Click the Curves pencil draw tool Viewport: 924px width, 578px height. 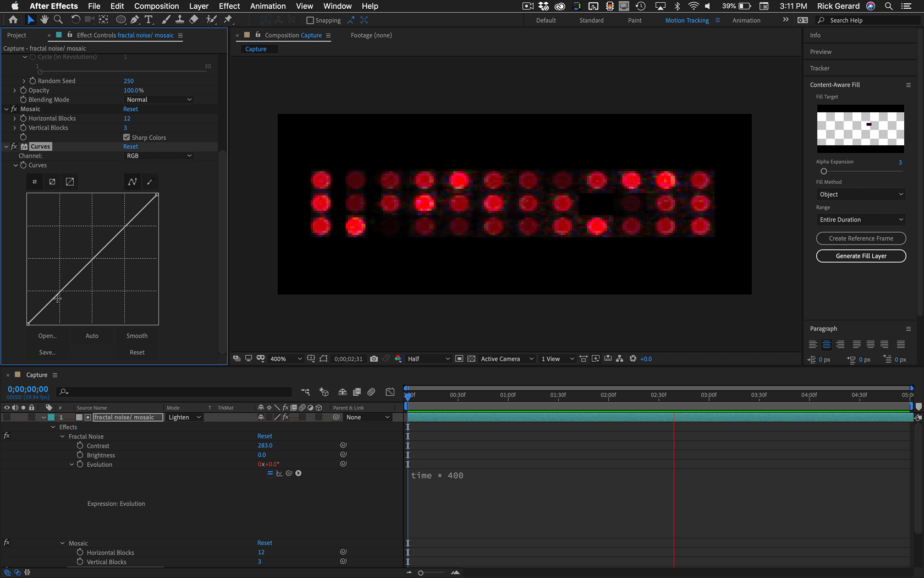pyautogui.click(x=150, y=182)
